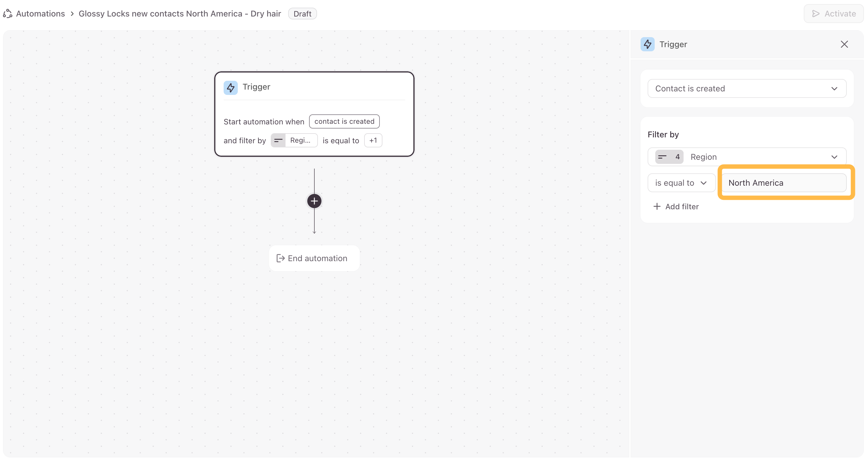The height and width of the screenshot is (461, 868).
Task: Click the plus add-step node
Action: coord(314,201)
